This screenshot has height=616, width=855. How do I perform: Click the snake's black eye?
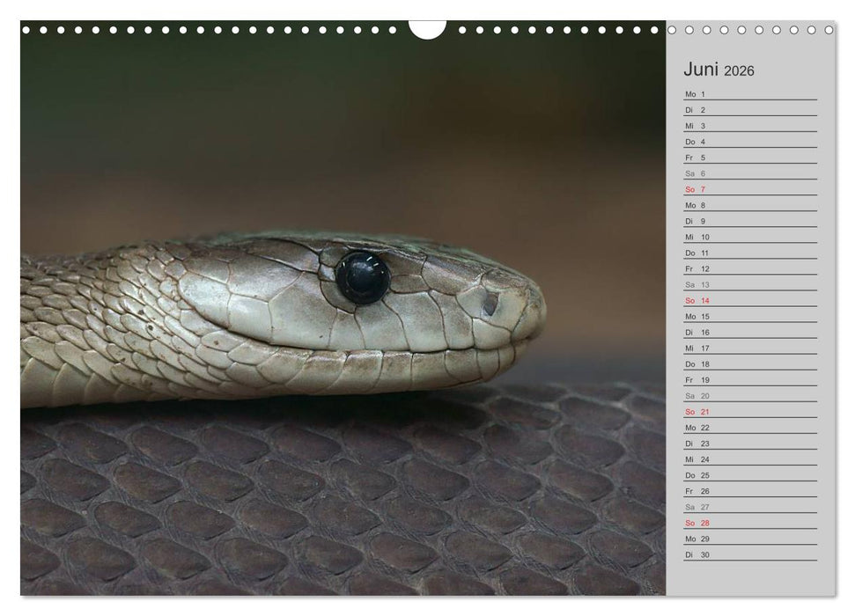coord(362,278)
